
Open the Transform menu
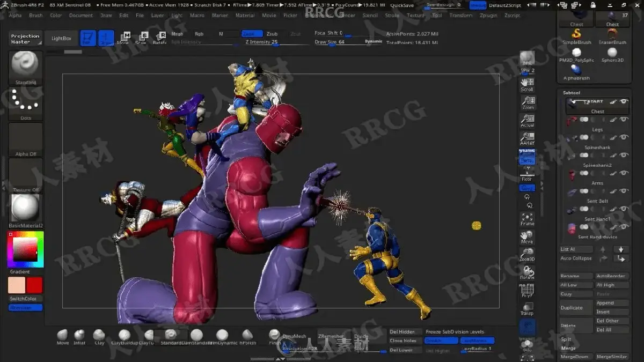[x=461, y=16]
